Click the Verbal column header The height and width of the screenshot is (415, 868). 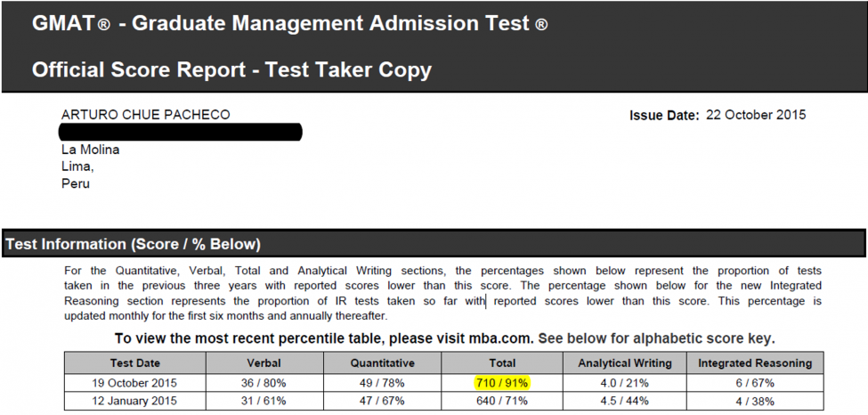(x=264, y=362)
